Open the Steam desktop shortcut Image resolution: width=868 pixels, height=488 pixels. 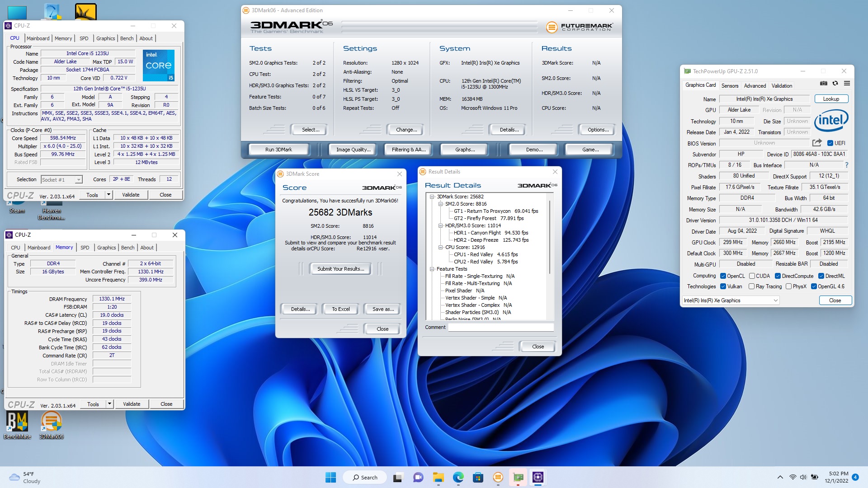pyautogui.click(x=17, y=209)
